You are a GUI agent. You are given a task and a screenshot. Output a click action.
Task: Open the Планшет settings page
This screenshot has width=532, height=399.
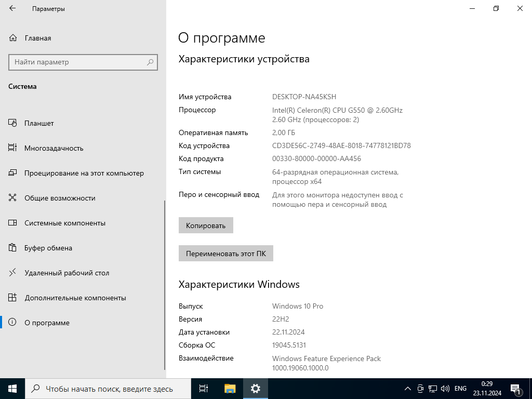[83, 123]
